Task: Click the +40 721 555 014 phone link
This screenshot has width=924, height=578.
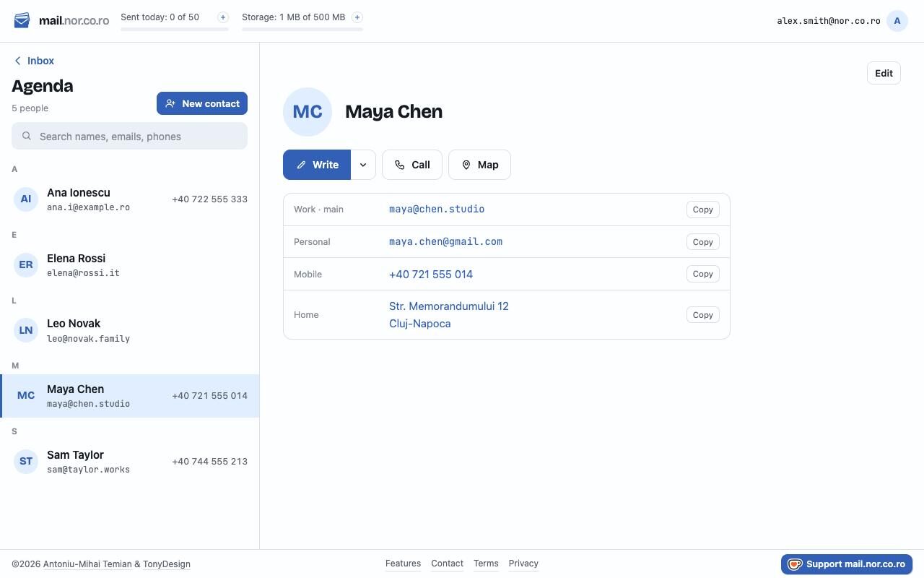Action: [431, 275]
